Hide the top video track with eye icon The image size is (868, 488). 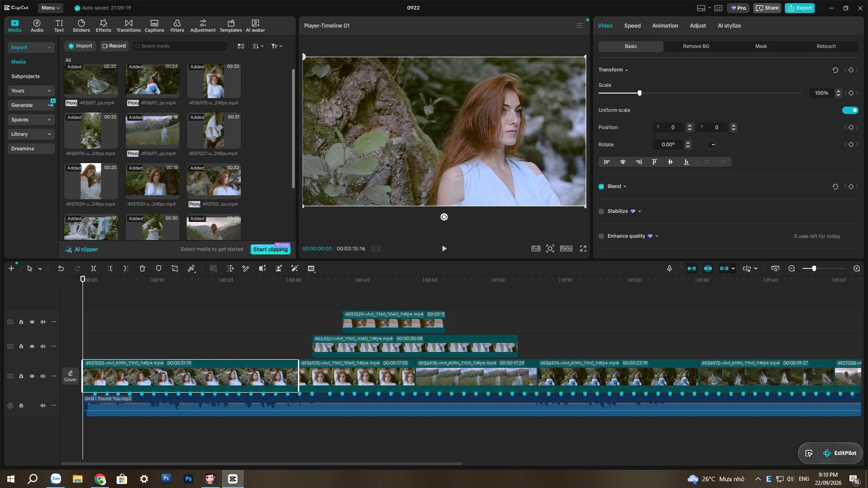tap(32, 322)
